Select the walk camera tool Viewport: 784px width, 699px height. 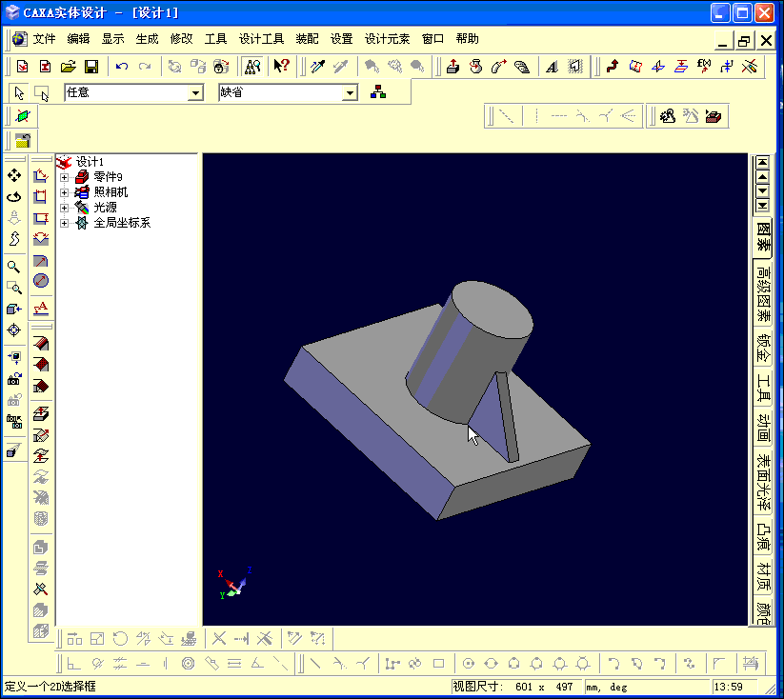14,239
